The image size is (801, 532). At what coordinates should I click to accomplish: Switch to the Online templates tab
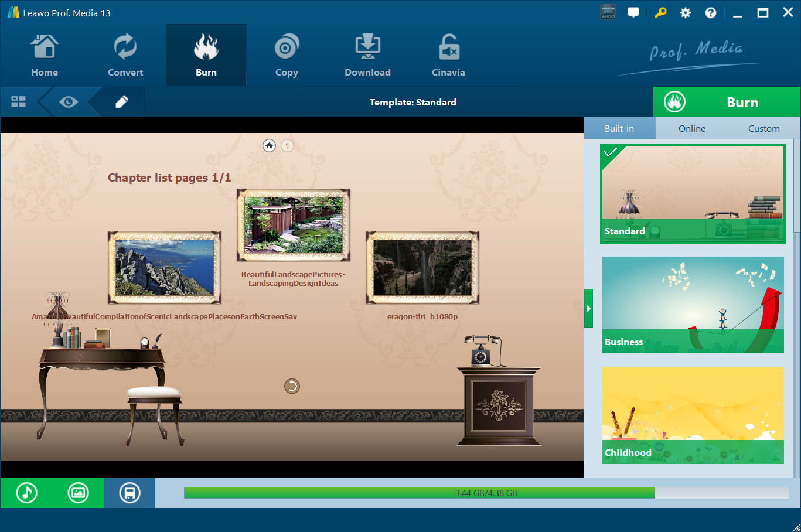pos(691,128)
